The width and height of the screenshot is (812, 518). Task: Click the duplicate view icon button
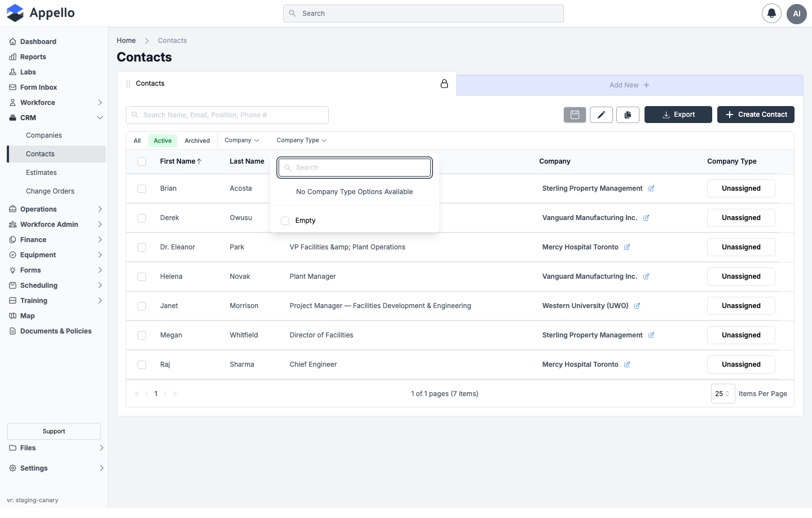pyautogui.click(x=628, y=115)
